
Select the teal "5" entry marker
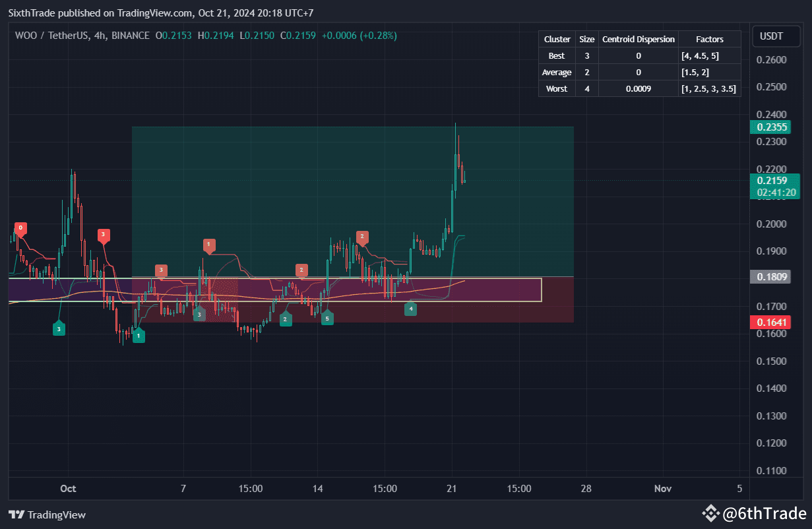[327, 317]
